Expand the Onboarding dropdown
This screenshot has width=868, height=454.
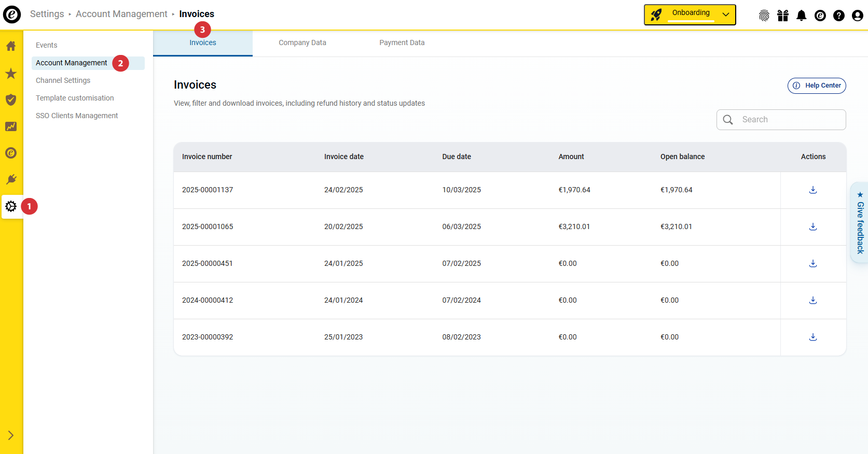[726, 15]
